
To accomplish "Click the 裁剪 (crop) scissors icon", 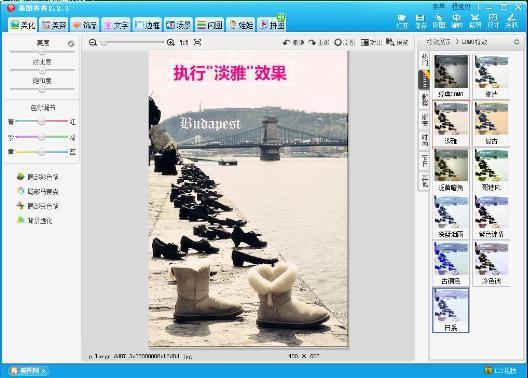I will [475, 21].
